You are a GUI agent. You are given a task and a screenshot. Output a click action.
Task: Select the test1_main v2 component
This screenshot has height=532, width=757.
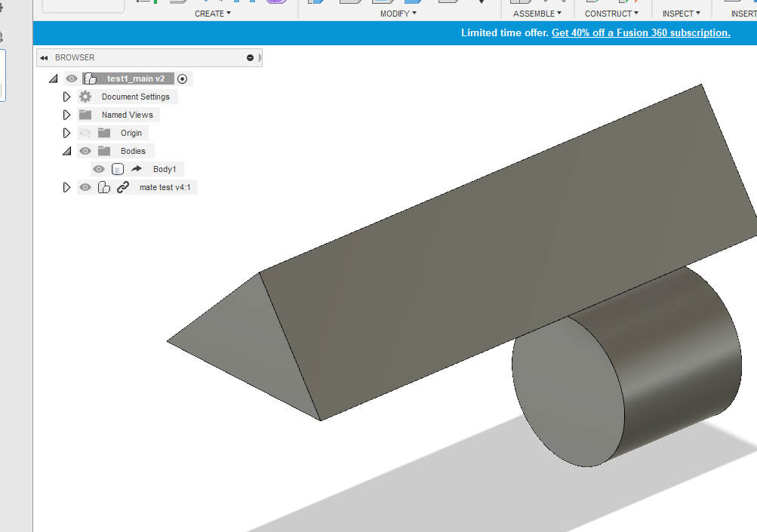click(136, 78)
